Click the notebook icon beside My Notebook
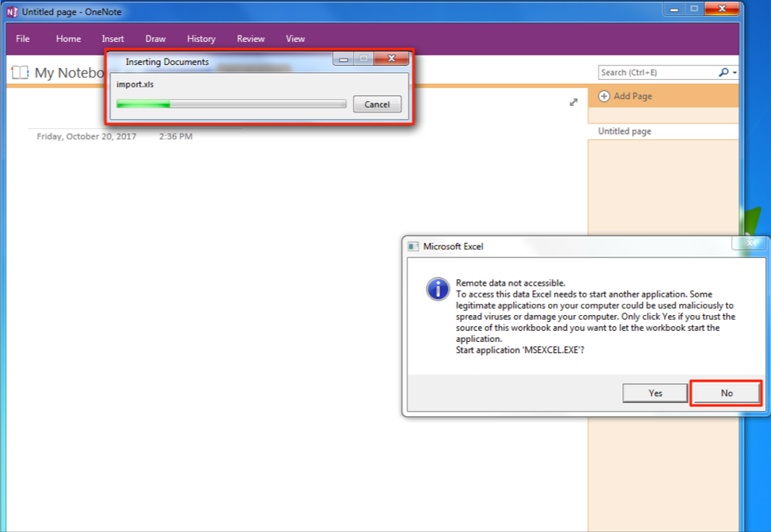Screen dimensions: 771x532 coord(20,73)
